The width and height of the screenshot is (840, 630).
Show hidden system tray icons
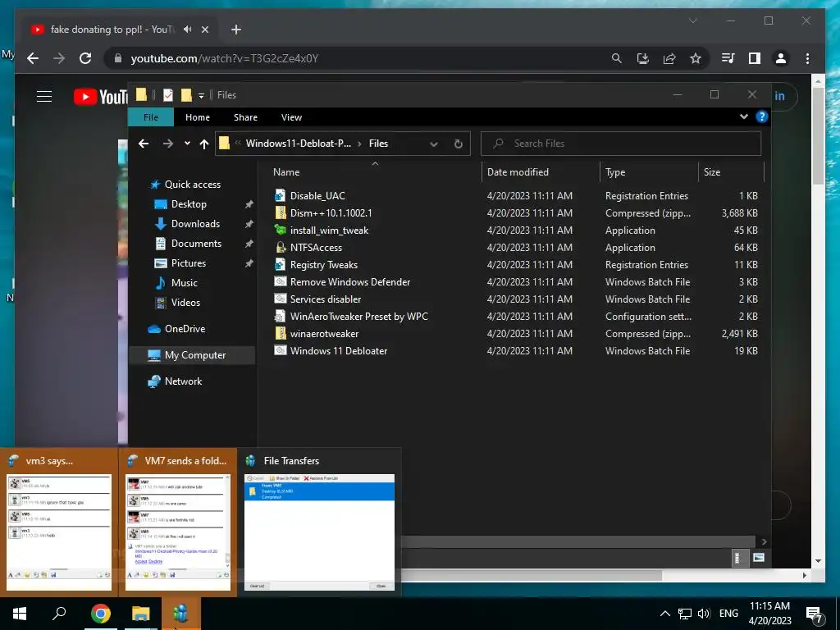[664, 614]
